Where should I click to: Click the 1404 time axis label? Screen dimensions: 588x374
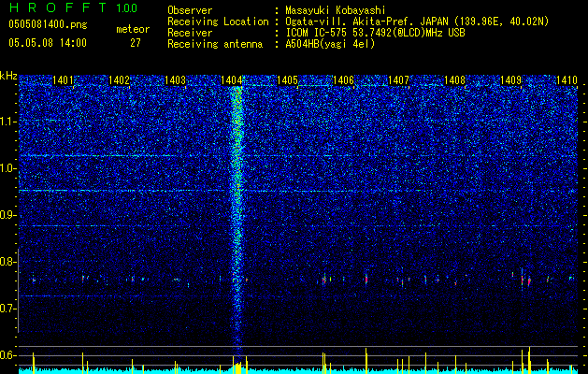point(232,79)
